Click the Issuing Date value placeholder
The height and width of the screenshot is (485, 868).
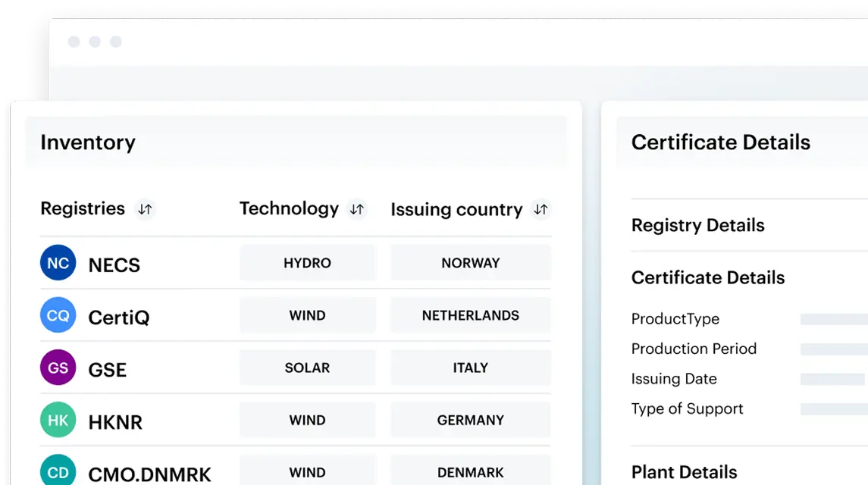[x=832, y=379]
